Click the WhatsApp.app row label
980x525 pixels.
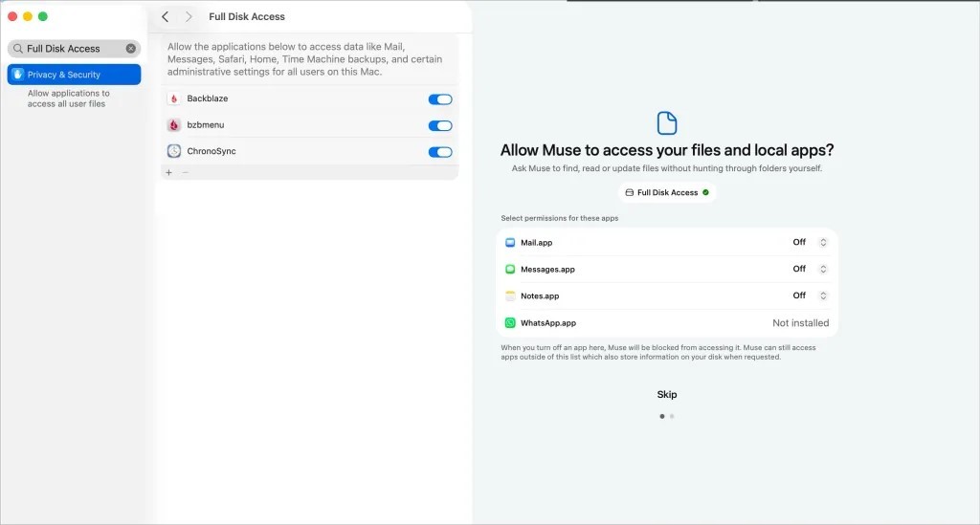[x=548, y=323]
